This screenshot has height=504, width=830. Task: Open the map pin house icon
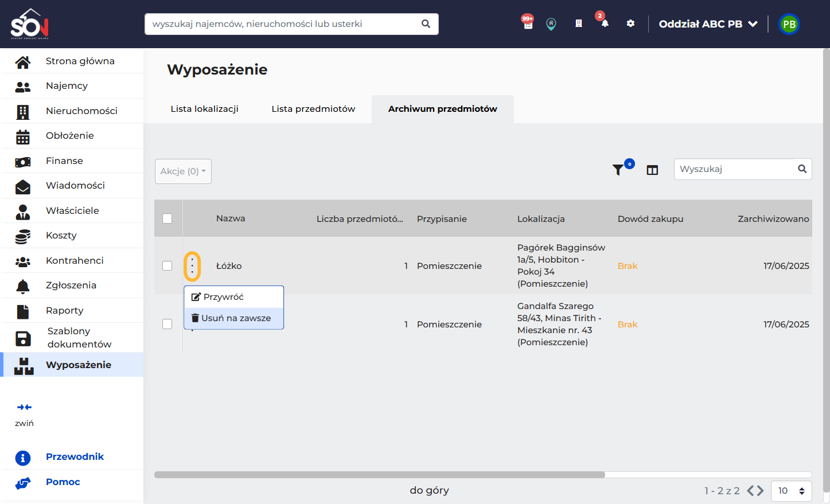click(551, 24)
